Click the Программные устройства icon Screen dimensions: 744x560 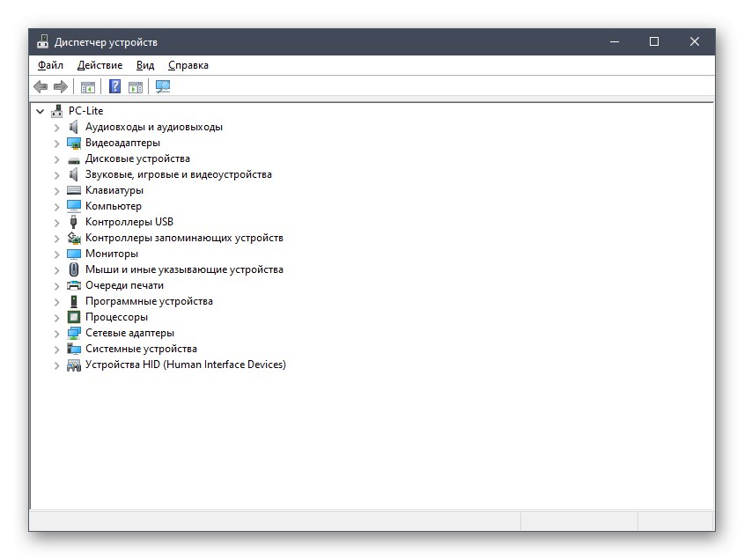[x=74, y=301]
